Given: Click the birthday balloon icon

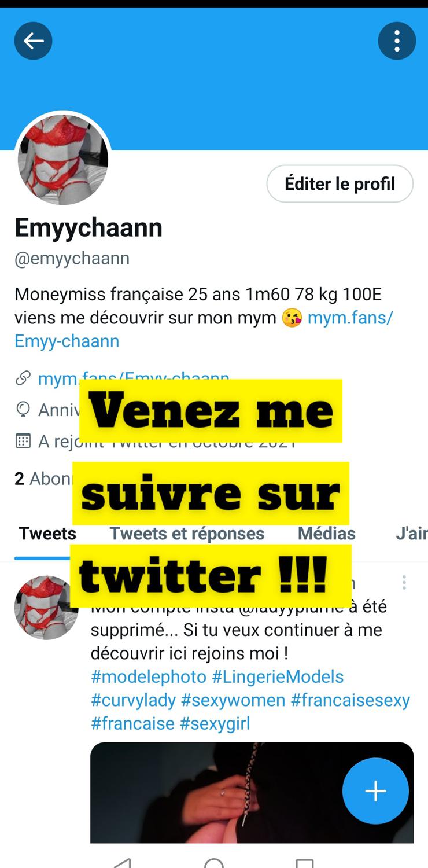Looking at the screenshot, I should point(23,410).
